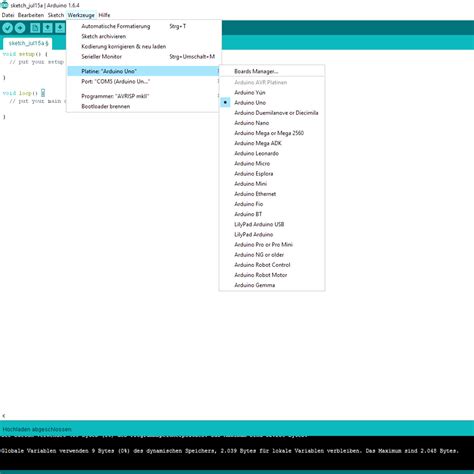This screenshot has width=474, height=474.
Task: Select LilyPad Arduino USB board
Action: point(272,224)
